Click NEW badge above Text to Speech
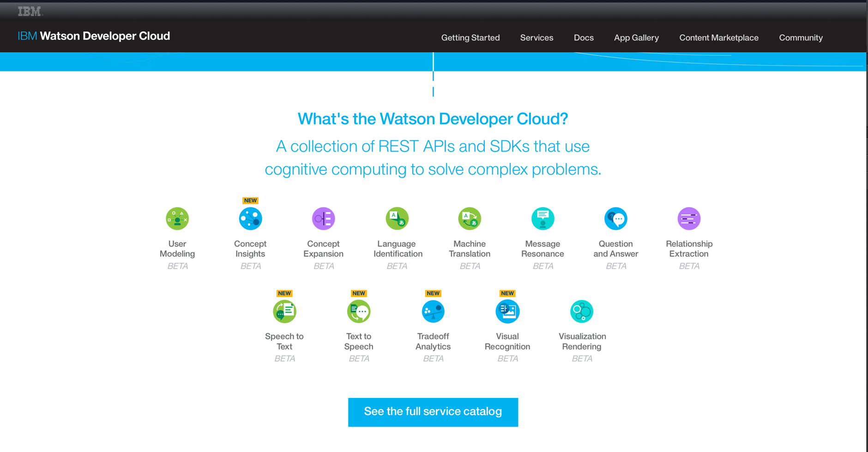 [x=359, y=293]
